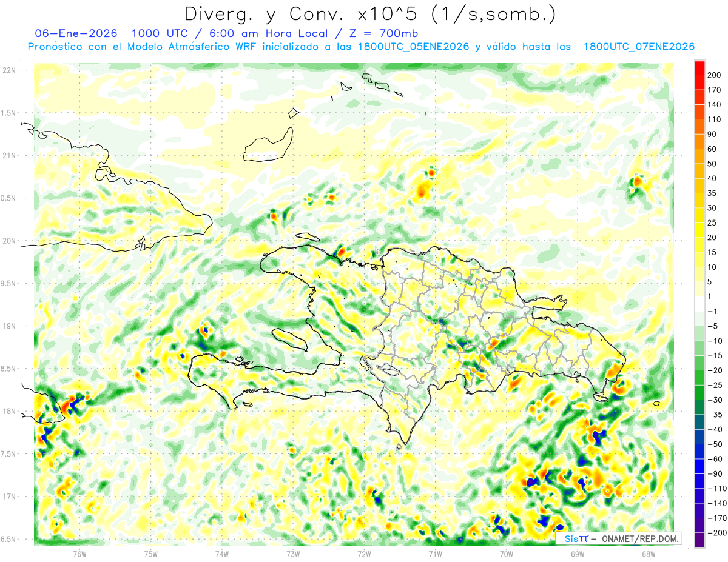Click the title "Diverg. y Conv. x10^5 (1/s,somb.)"
728x562 pixels.
pyautogui.click(x=370, y=13)
